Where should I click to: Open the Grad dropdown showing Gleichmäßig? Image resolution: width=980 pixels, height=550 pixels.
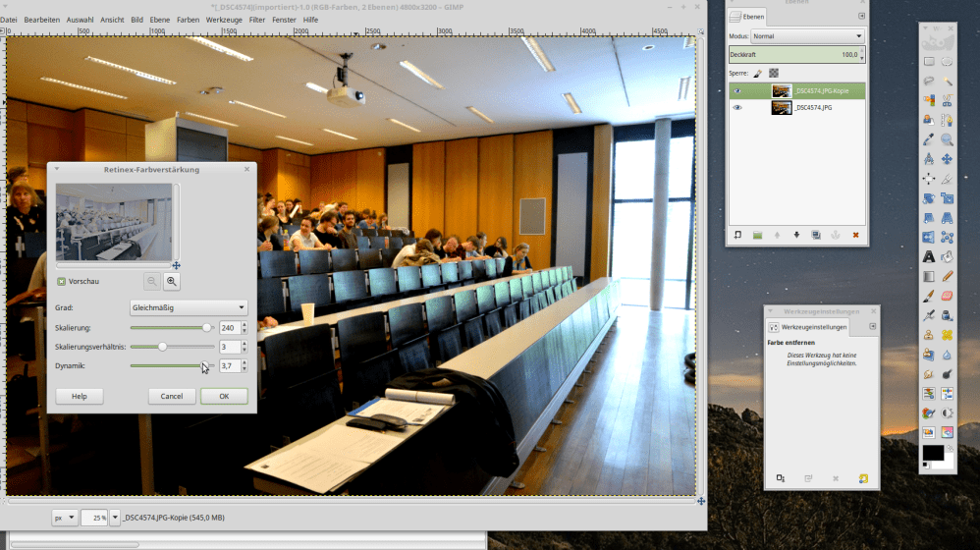tap(189, 307)
